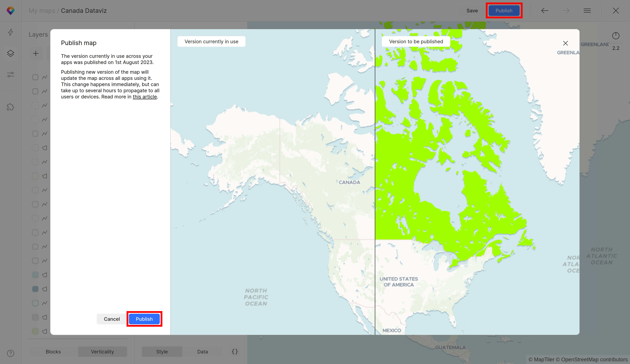Switch to the Data tab

coord(202,351)
